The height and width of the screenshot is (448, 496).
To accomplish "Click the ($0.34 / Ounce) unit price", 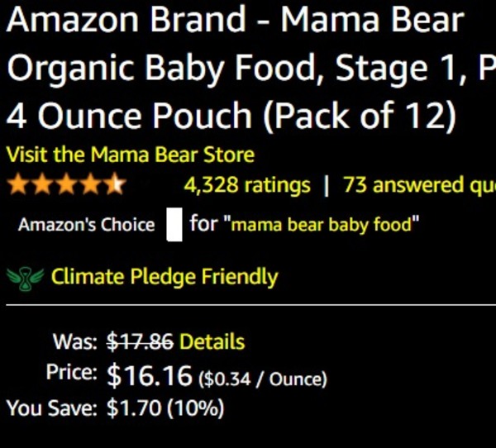I will coord(262,379).
